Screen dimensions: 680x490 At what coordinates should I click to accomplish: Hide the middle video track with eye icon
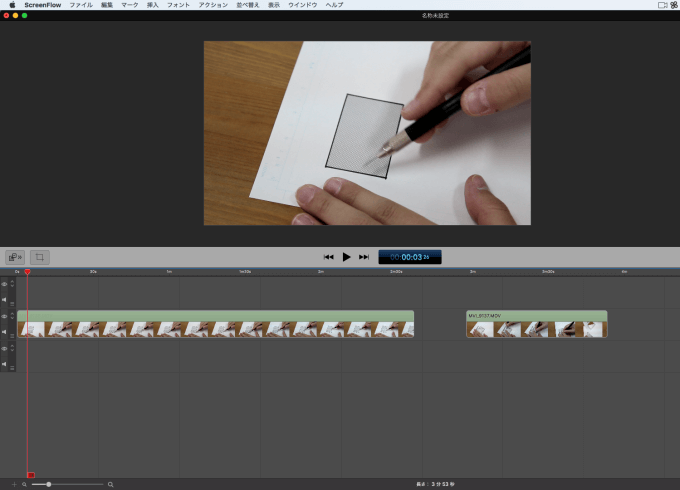pyautogui.click(x=4, y=317)
